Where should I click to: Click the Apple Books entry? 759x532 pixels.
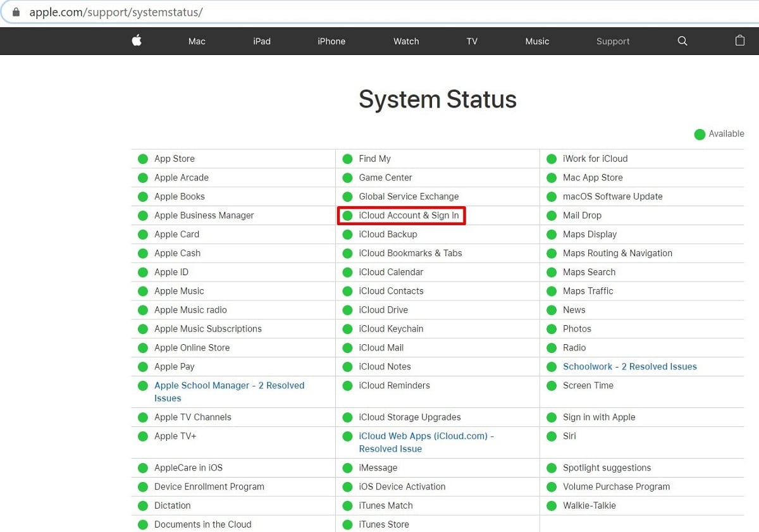tap(180, 196)
